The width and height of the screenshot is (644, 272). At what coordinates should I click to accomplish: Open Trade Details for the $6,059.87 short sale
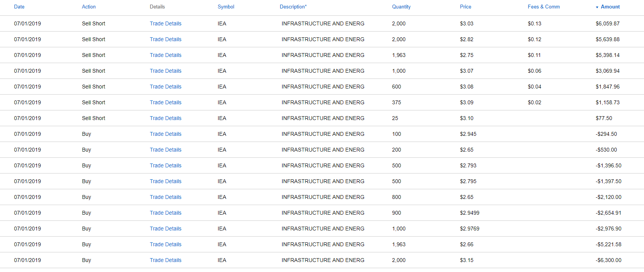point(166,23)
